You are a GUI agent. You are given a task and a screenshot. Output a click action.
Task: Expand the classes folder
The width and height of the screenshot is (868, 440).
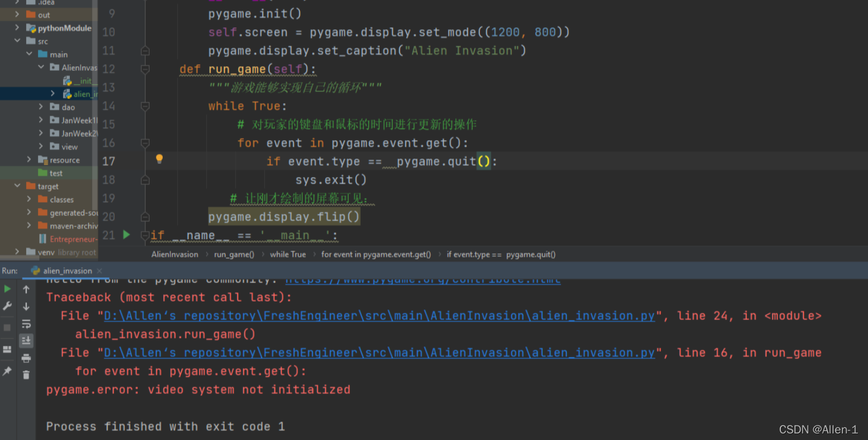pos(29,199)
